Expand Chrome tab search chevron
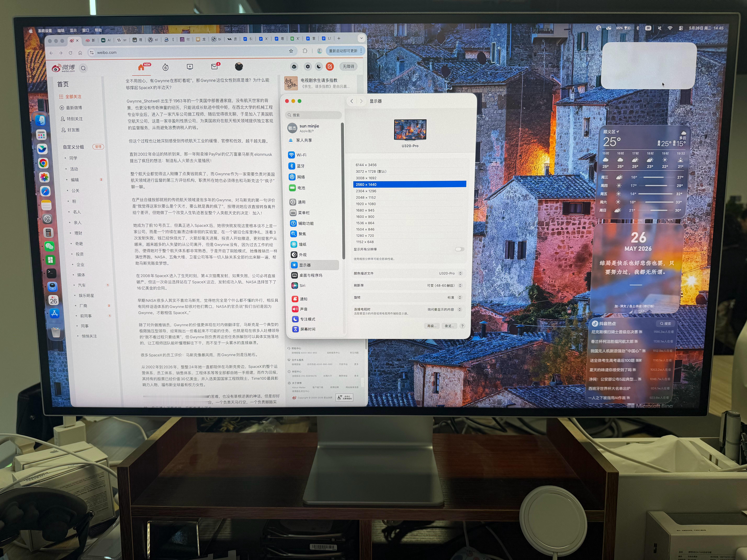This screenshot has height=560, width=747. click(x=361, y=38)
